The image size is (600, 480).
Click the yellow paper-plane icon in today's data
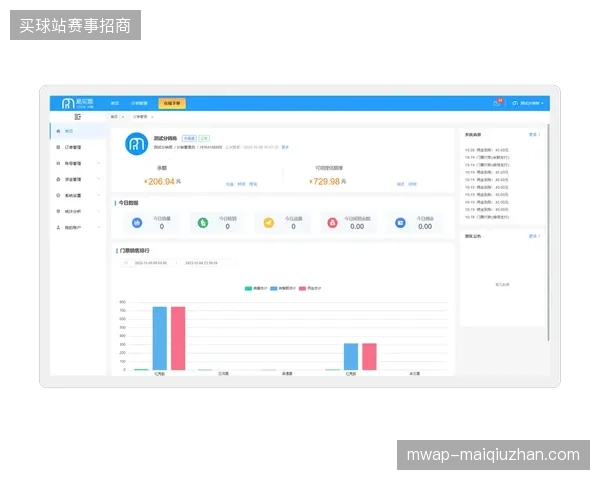269,222
